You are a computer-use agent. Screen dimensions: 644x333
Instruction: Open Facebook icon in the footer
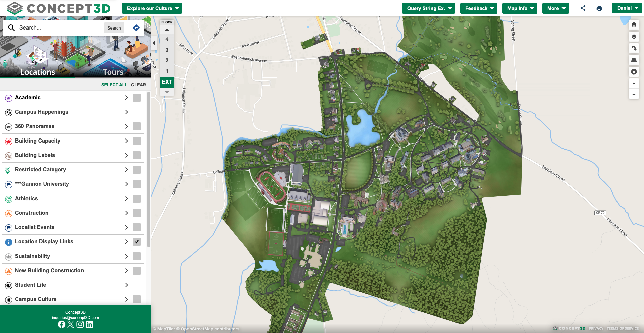tap(62, 324)
